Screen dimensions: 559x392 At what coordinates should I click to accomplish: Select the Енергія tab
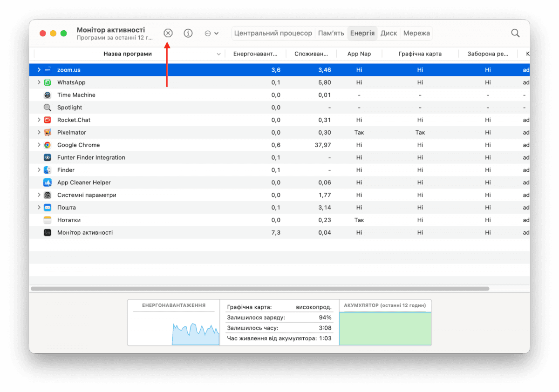click(x=362, y=33)
